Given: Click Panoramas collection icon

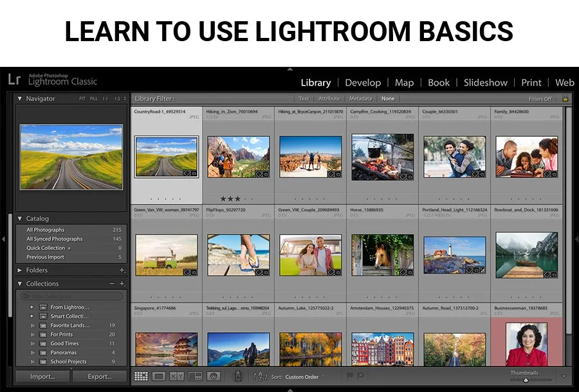Looking at the screenshot, I should (43, 353).
